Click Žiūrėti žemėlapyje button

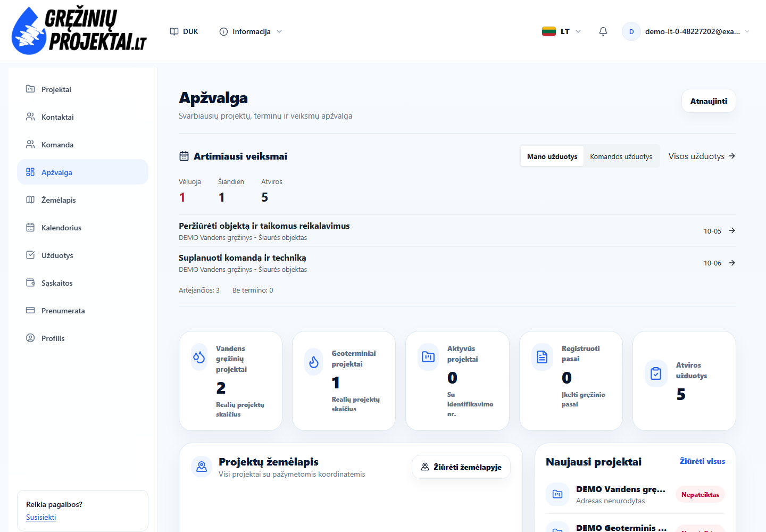click(461, 467)
